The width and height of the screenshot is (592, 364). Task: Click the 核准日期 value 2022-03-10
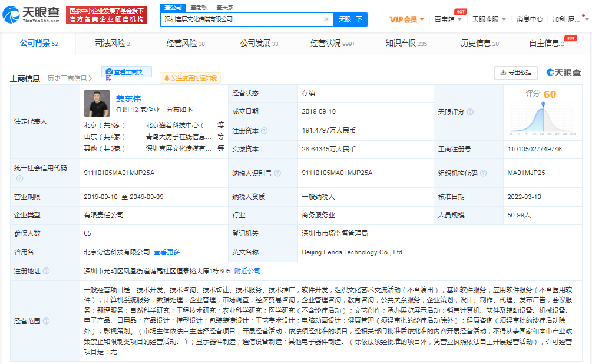(x=524, y=197)
